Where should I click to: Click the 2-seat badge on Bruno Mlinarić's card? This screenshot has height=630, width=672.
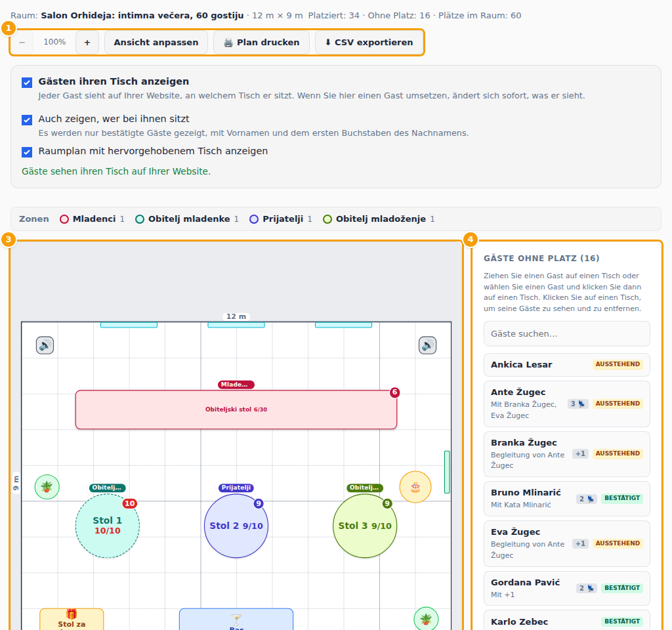pyautogui.click(x=587, y=499)
